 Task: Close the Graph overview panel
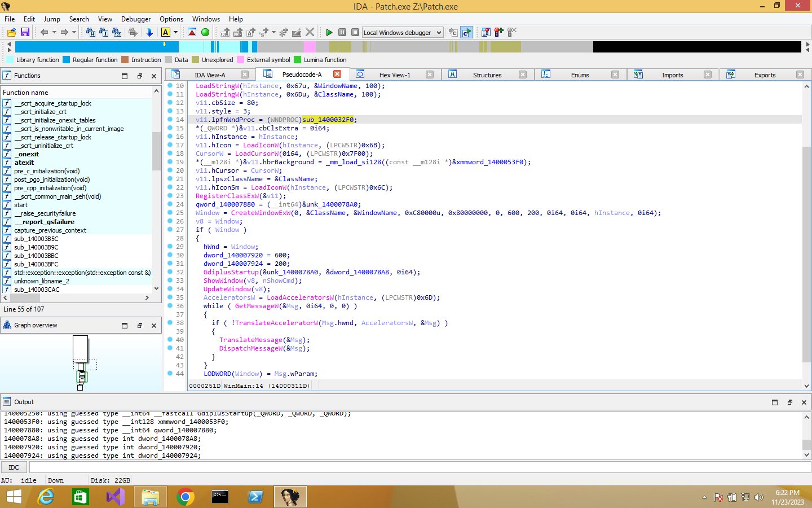point(154,326)
